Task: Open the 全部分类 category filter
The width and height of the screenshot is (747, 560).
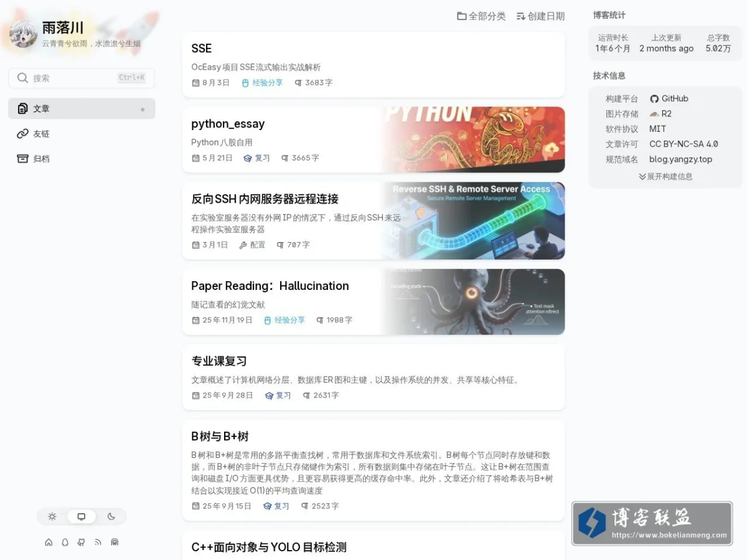Action: (481, 16)
